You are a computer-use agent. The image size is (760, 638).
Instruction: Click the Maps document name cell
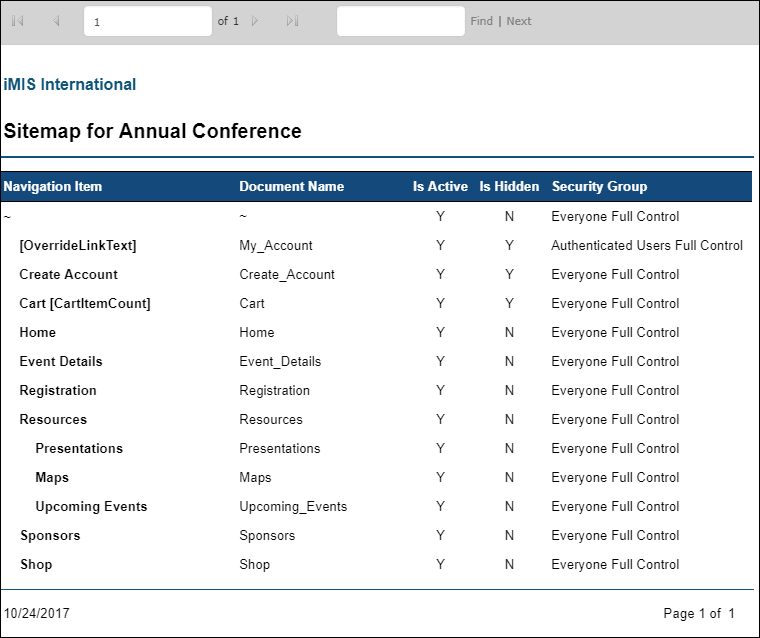coord(255,478)
